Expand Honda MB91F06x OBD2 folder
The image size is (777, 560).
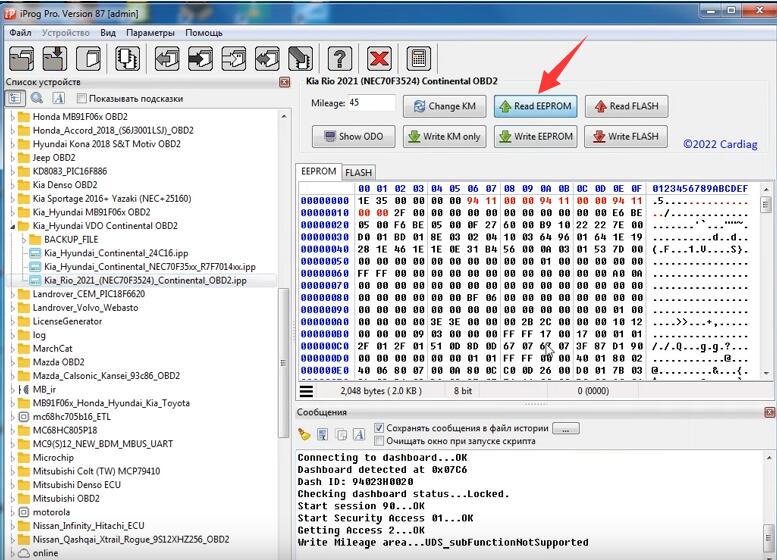(12, 117)
